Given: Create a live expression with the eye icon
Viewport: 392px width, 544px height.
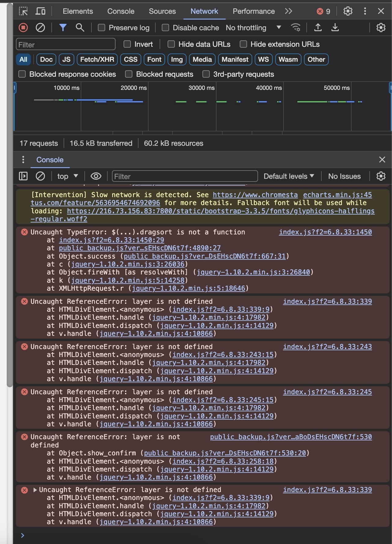Looking at the screenshot, I should [x=96, y=176].
